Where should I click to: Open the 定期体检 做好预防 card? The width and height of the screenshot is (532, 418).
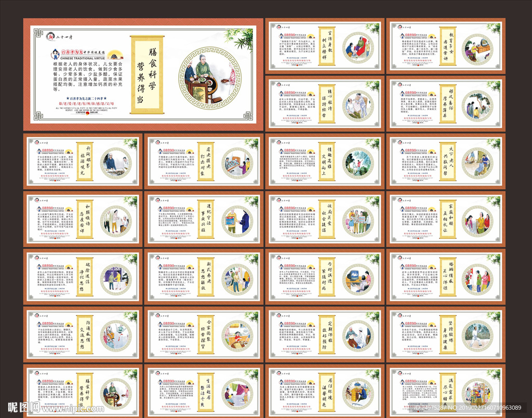click(x=325, y=334)
